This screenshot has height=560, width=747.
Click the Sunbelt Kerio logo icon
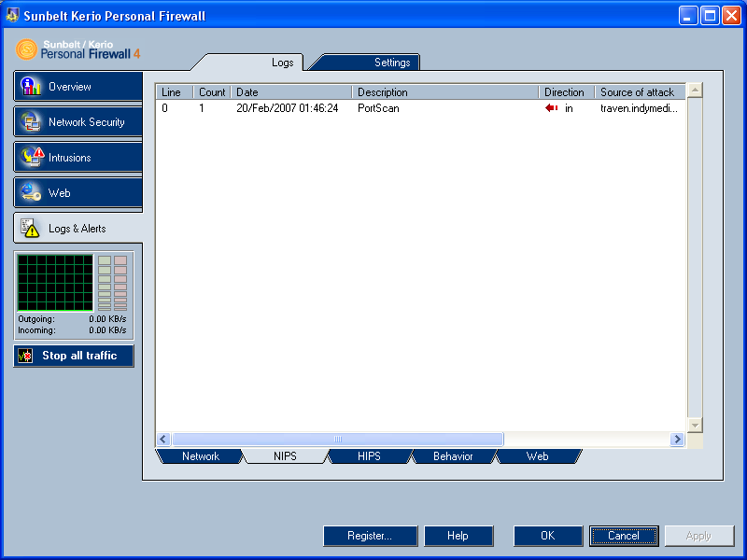pos(26,49)
